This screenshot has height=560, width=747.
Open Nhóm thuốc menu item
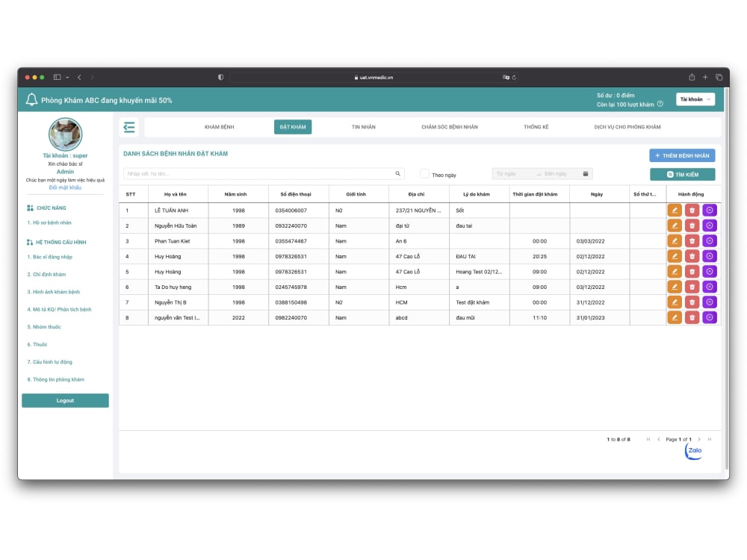pos(44,327)
